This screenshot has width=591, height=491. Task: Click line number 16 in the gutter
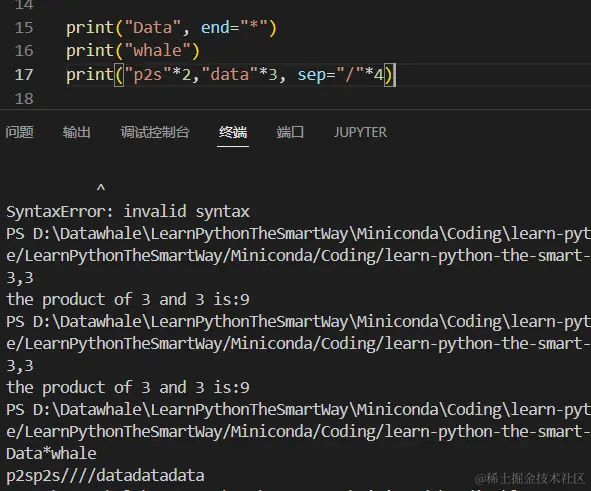24,51
